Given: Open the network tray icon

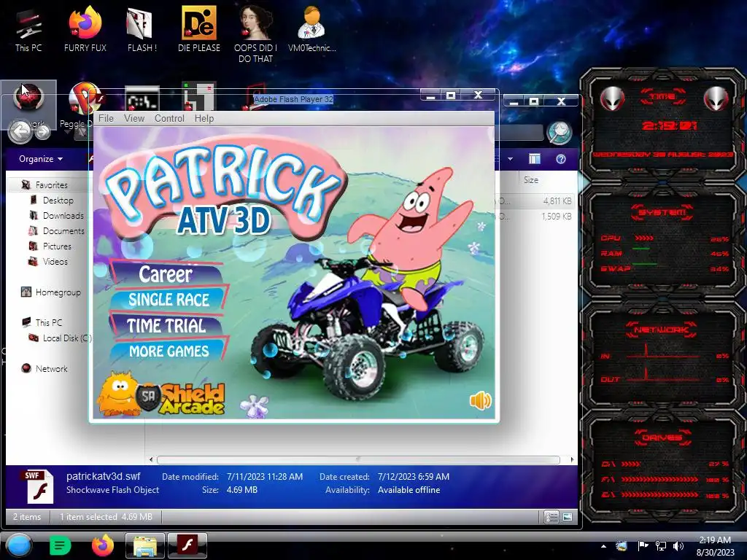Looking at the screenshot, I should pyautogui.click(x=661, y=546).
